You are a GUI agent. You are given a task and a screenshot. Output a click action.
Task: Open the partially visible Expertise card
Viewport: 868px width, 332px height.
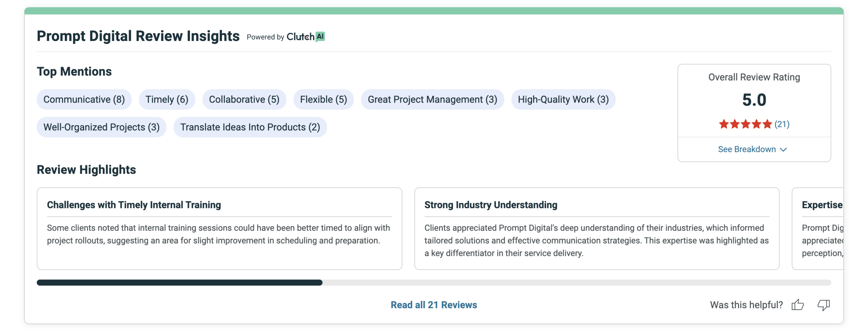click(x=818, y=229)
